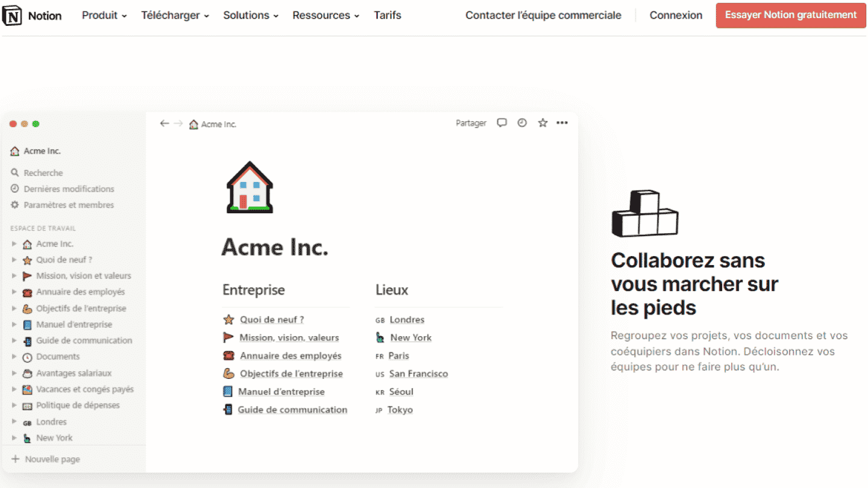Open the Ressources dropdown menu
Viewport: 868px width, 488px height.
click(325, 16)
